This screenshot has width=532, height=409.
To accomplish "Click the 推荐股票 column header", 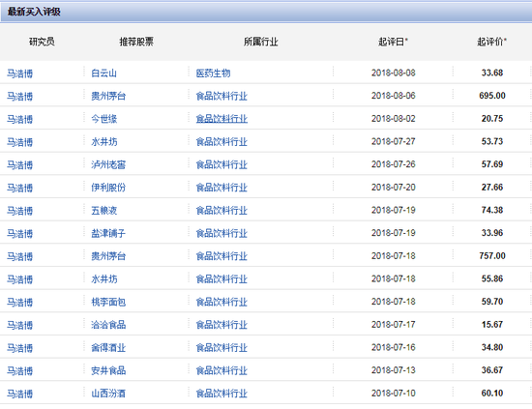I will (x=136, y=42).
